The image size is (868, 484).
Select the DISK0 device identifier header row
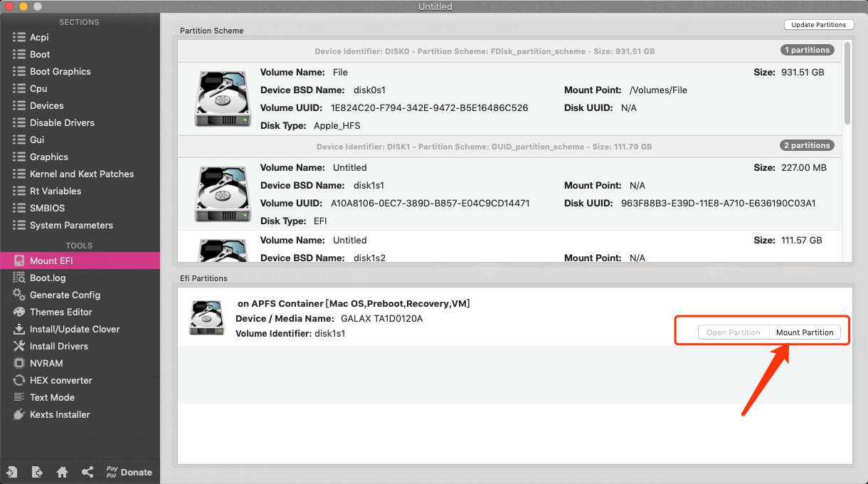[x=509, y=51]
